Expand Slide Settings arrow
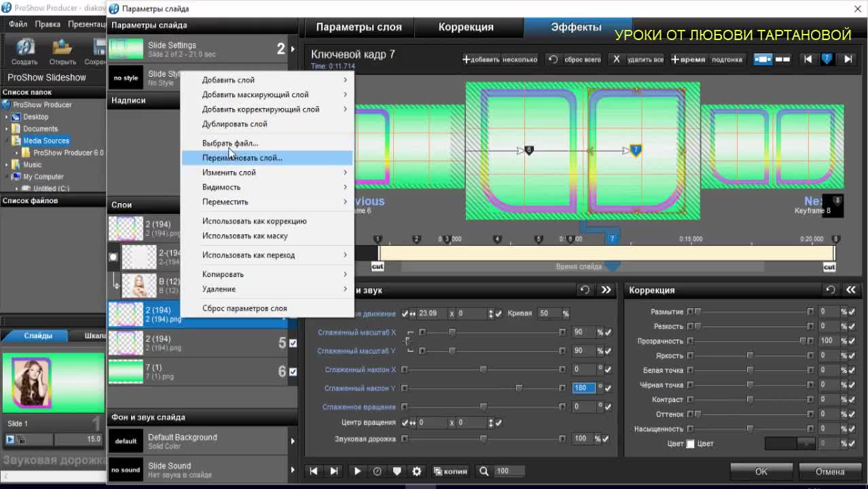This screenshot has width=868, height=489. 293,49
